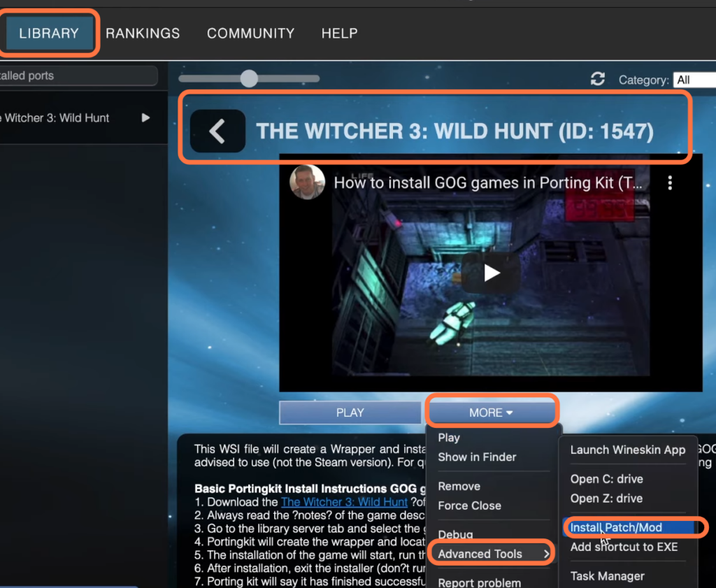Click the video uploader's avatar
Viewport: 716px width, 588px height.
pos(307,182)
